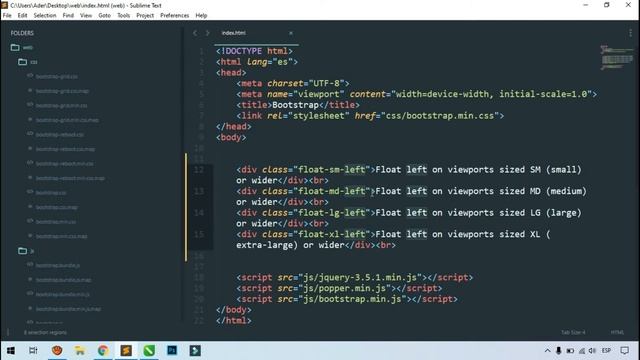
Task: Click the js/jquery-3.5.1.min.js script source
Action: 360,278
